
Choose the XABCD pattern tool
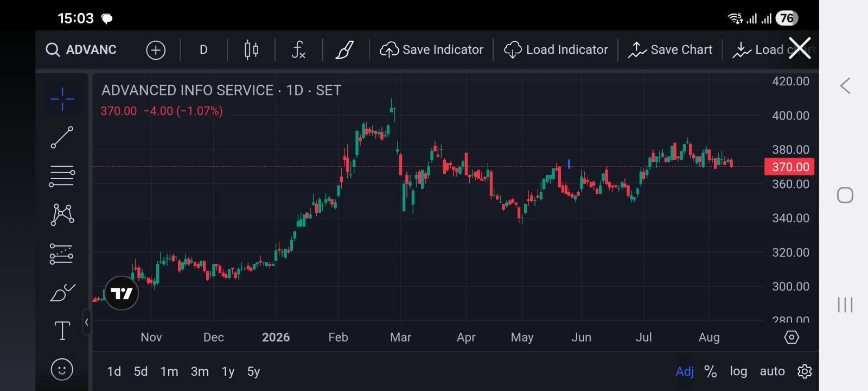click(x=62, y=215)
